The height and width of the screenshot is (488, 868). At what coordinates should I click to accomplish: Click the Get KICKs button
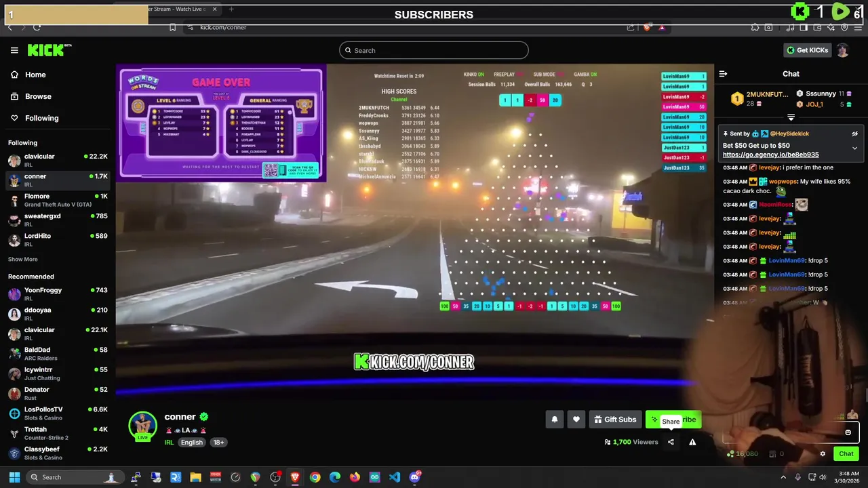[x=808, y=50]
